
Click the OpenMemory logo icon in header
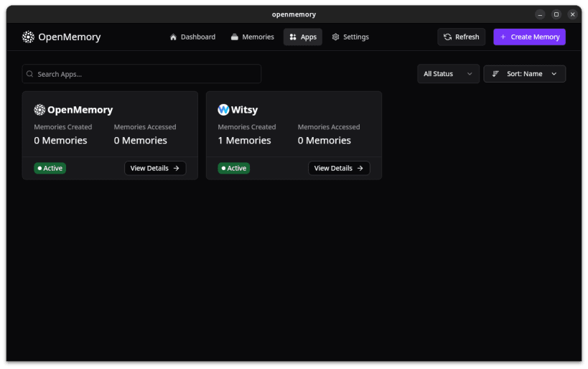point(28,37)
